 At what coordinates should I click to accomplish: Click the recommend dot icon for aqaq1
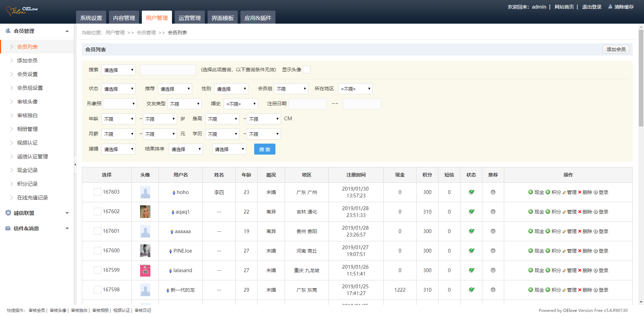(x=493, y=212)
